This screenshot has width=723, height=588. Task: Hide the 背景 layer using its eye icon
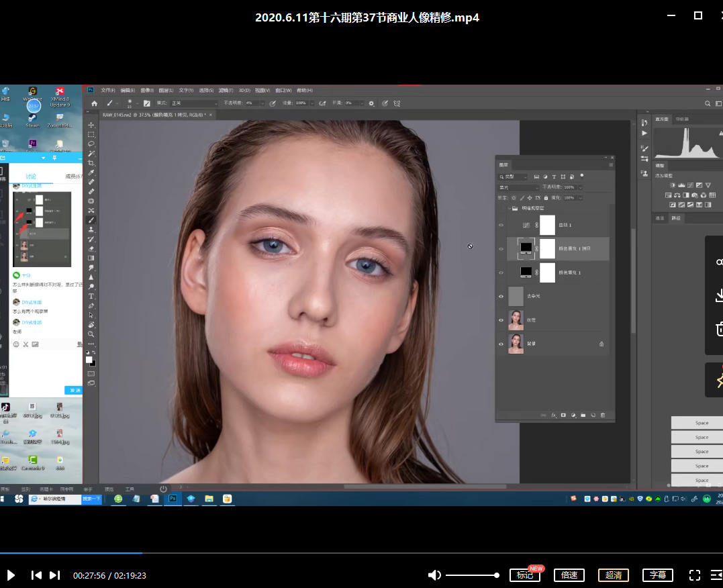point(501,344)
